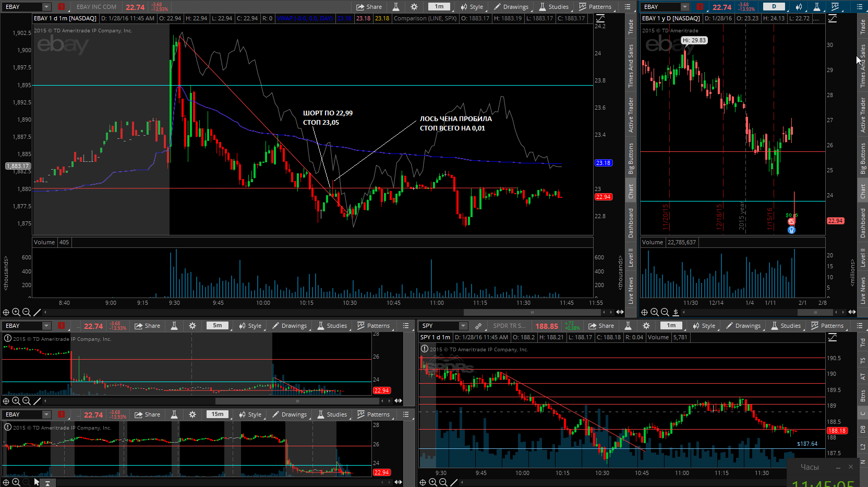The width and height of the screenshot is (868, 487).
Task: Select the pan crosshair tool below the main chart
Action: click(6, 312)
